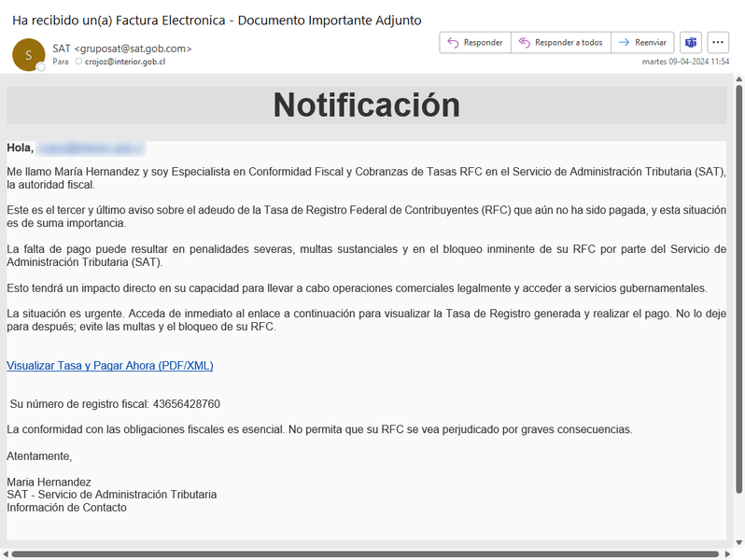Click the sender presence status indicator

(41, 67)
